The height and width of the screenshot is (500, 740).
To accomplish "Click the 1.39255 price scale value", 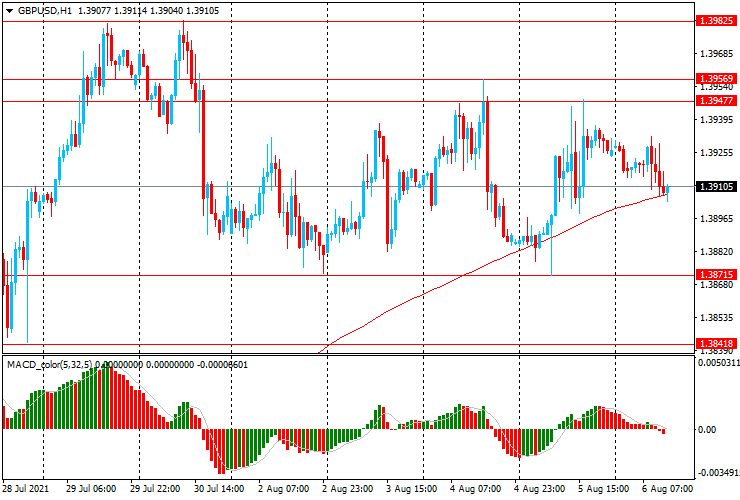I will click(717, 153).
